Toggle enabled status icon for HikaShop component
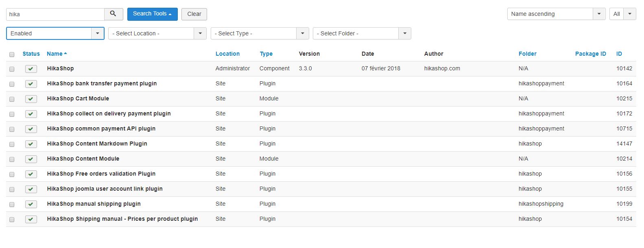The width and height of the screenshot is (644, 248). pyautogui.click(x=31, y=69)
